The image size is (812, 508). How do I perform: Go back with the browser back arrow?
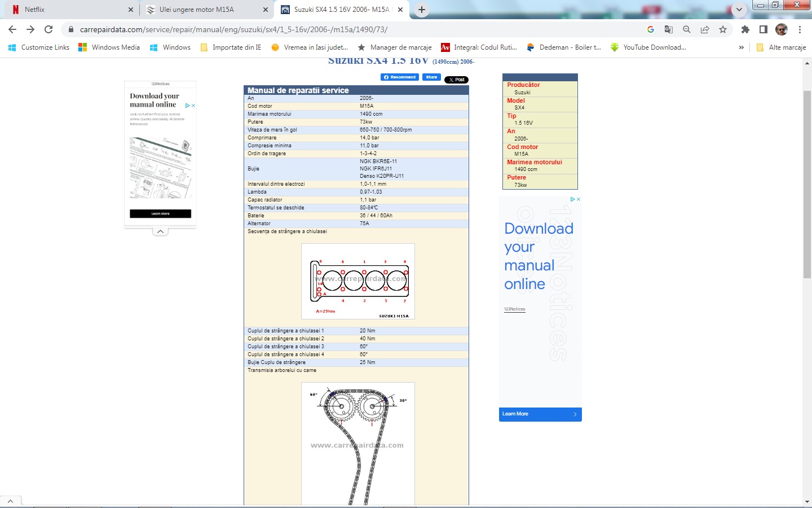[12, 29]
